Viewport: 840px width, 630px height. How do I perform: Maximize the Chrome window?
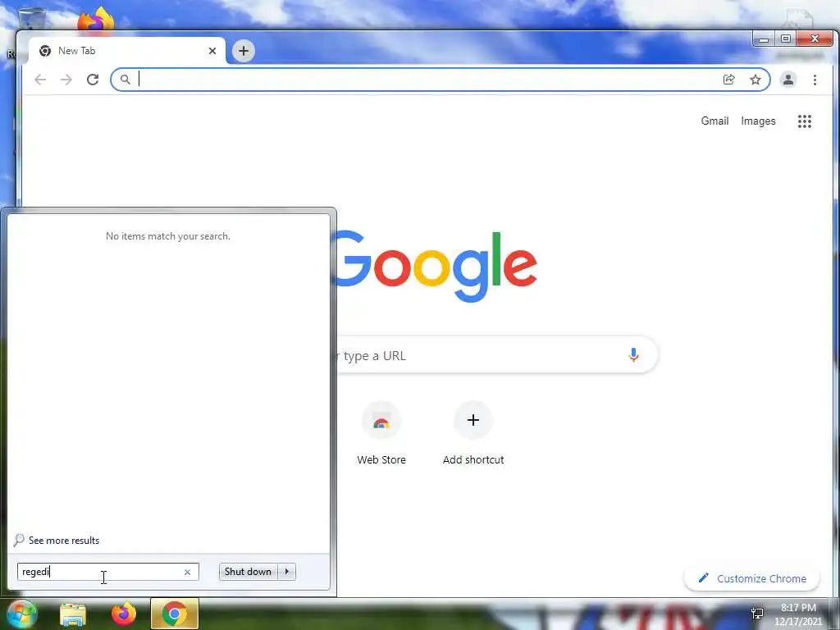785,39
